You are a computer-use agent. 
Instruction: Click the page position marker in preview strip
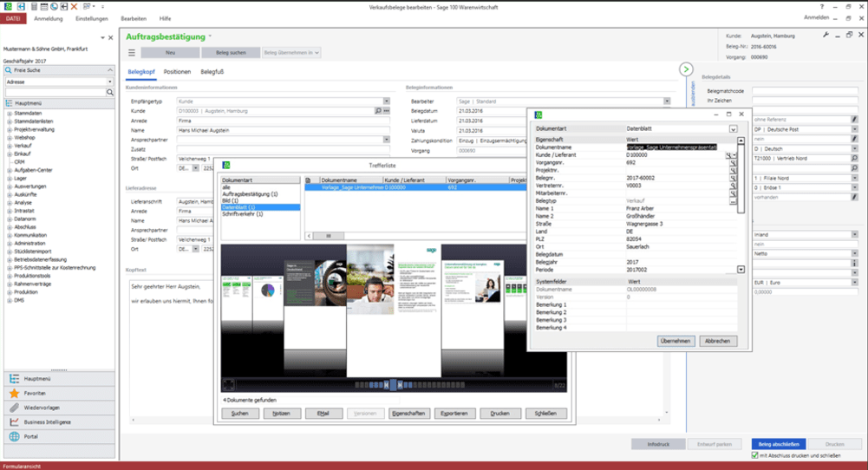tap(393, 385)
